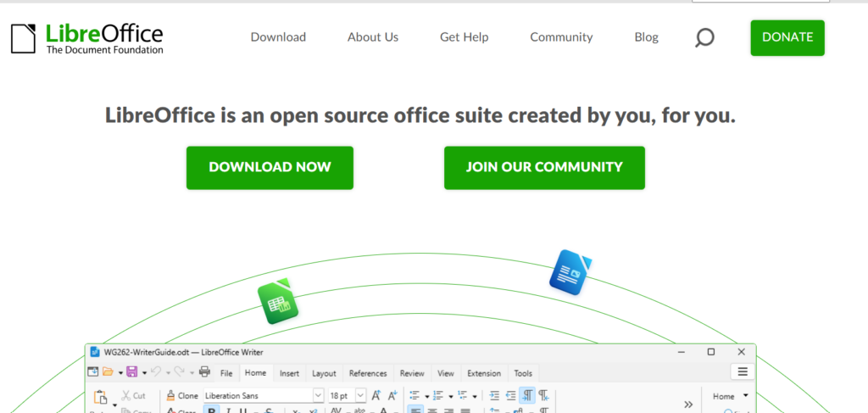Screen dimensions: 868x413
Task: Click the Undo arrow icon in Writer
Action: coord(156,372)
